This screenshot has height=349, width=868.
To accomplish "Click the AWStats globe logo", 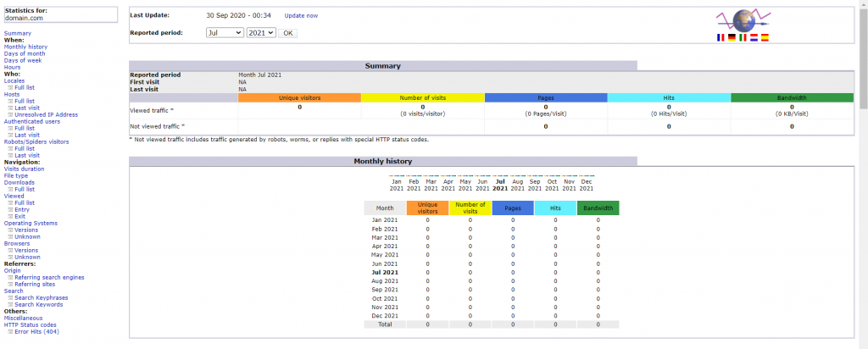I will coord(743,20).
